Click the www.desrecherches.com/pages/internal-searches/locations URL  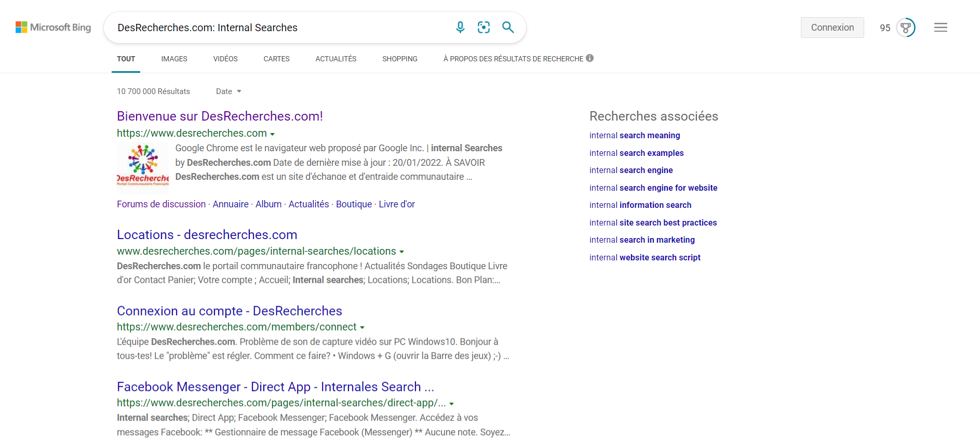(x=257, y=251)
